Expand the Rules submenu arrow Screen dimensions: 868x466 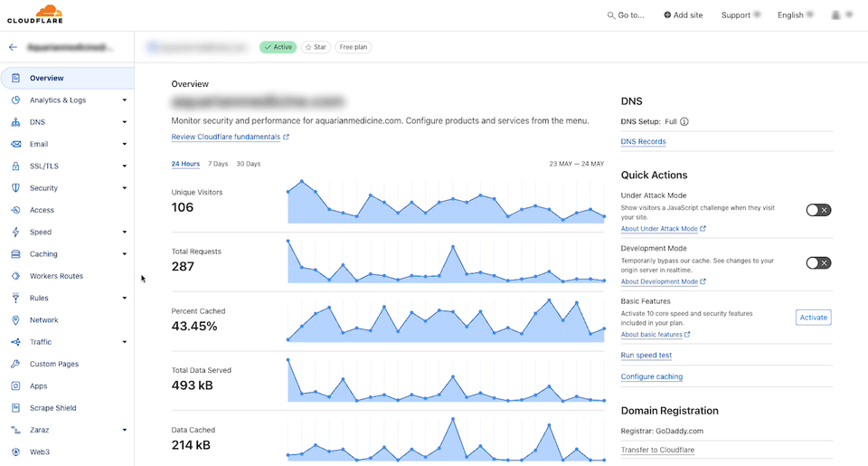click(x=125, y=298)
